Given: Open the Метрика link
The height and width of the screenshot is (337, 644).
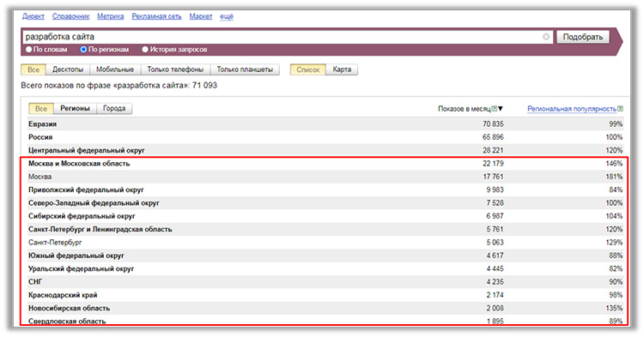Looking at the screenshot, I should pos(111,16).
